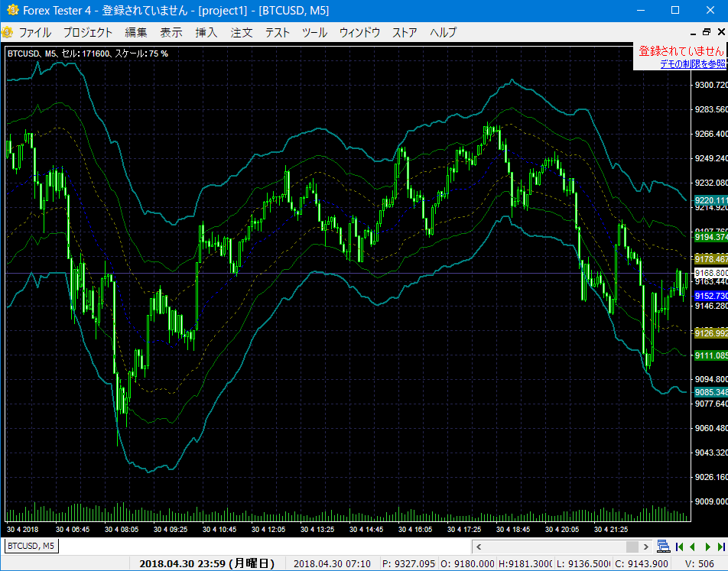Click status bar time 2018.04.30 07:10
728x571 pixels.
(332, 564)
